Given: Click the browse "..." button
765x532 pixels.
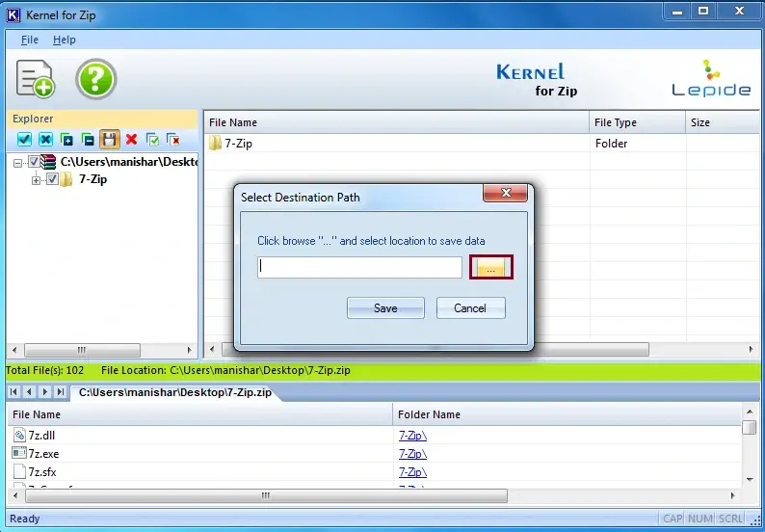Looking at the screenshot, I should (x=490, y=268).
